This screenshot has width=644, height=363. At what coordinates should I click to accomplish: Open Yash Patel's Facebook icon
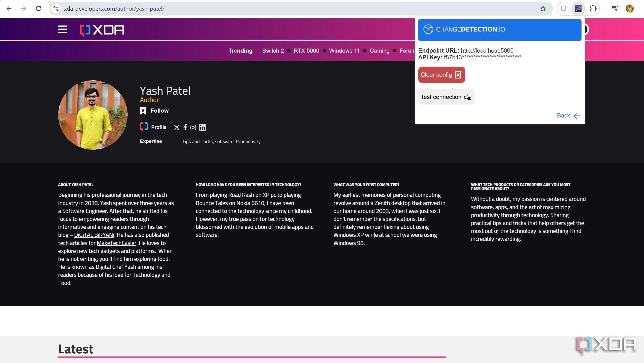185,128
